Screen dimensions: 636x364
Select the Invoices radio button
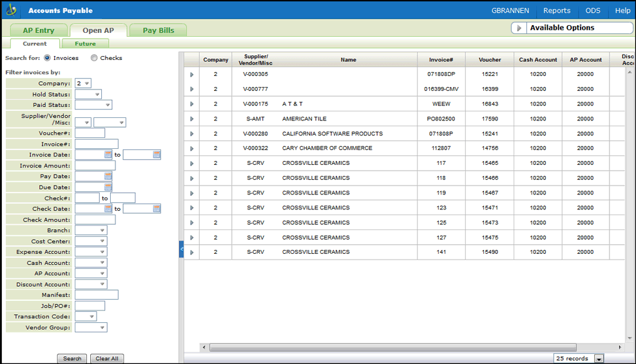[48, 58]
